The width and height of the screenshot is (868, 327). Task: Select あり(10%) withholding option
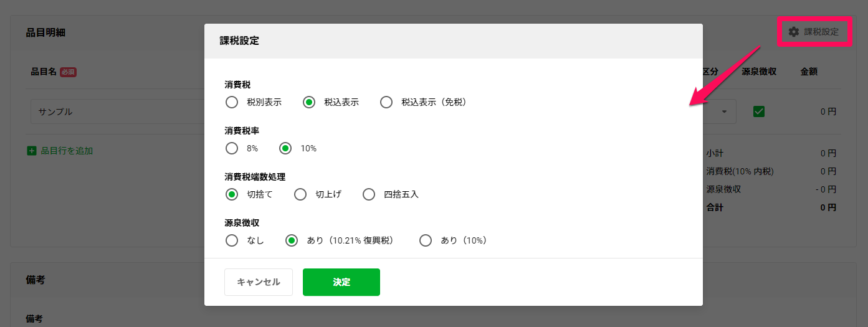(426, 240)
